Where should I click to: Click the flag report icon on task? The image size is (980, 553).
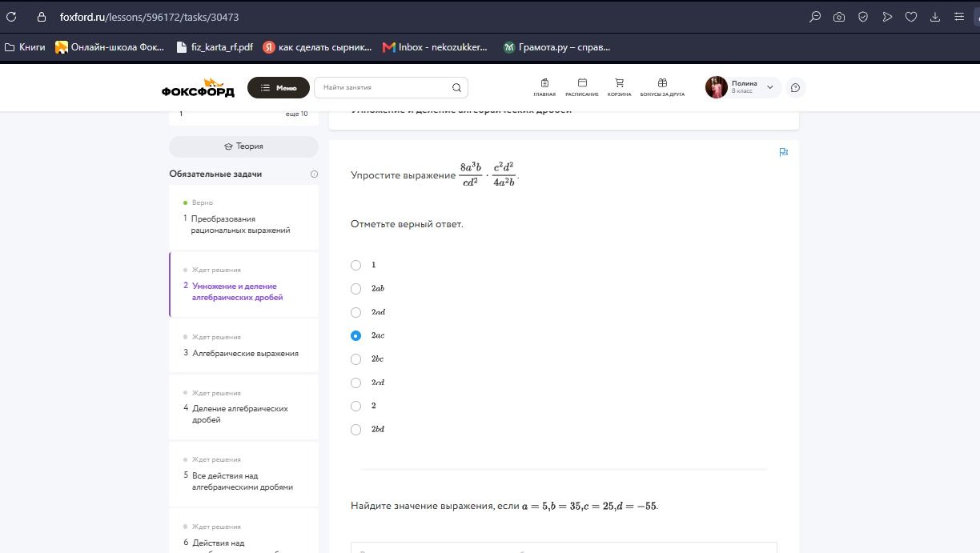click(784, 152)
